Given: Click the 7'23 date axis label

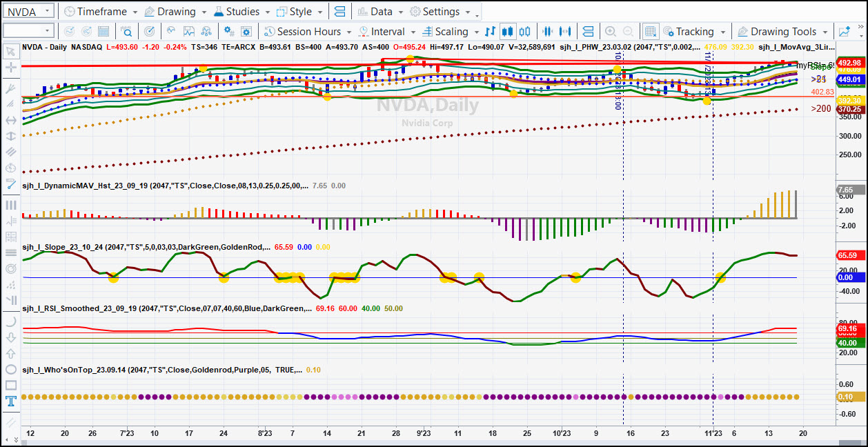Looking at the screenshot, I should [x=127, y=434].
